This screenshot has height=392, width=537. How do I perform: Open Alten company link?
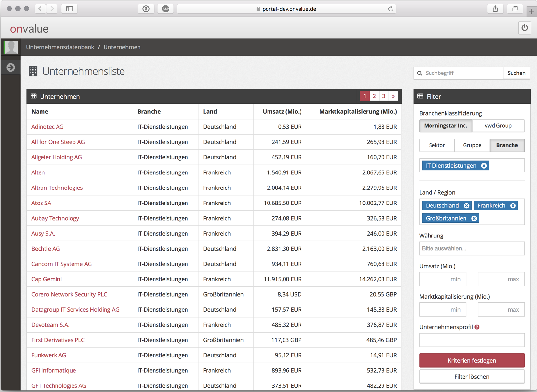point(38,172)
